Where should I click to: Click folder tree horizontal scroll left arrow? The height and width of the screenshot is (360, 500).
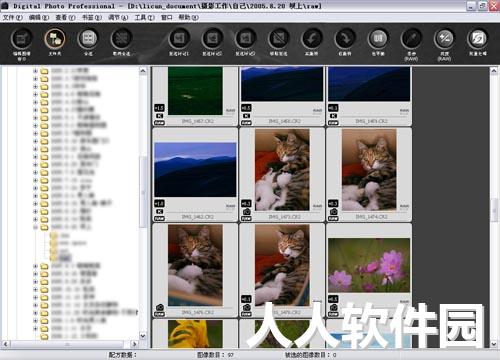[5, 344]
